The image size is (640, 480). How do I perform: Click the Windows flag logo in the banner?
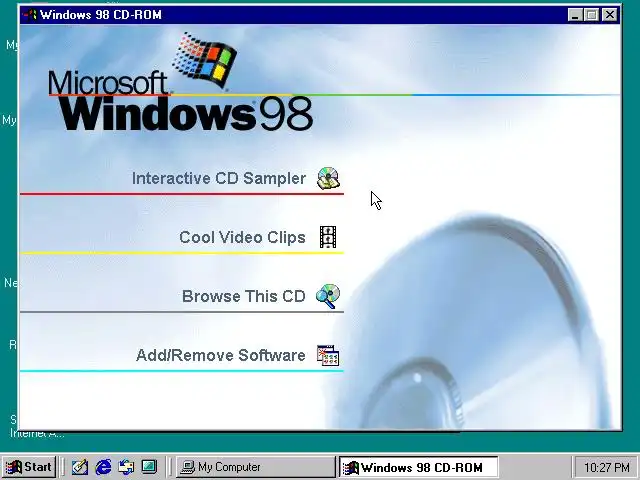pos(205,60)
